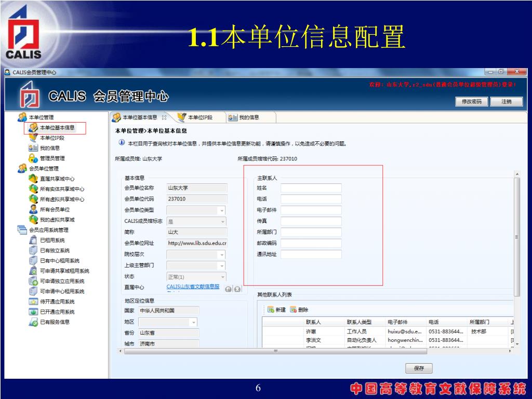
Task: Select contact row 许惠
Action: click(387, 331)
